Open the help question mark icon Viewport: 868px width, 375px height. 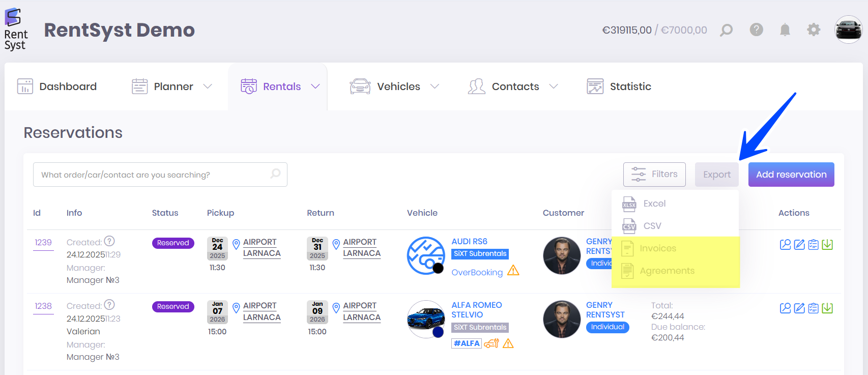pos(756,30)
